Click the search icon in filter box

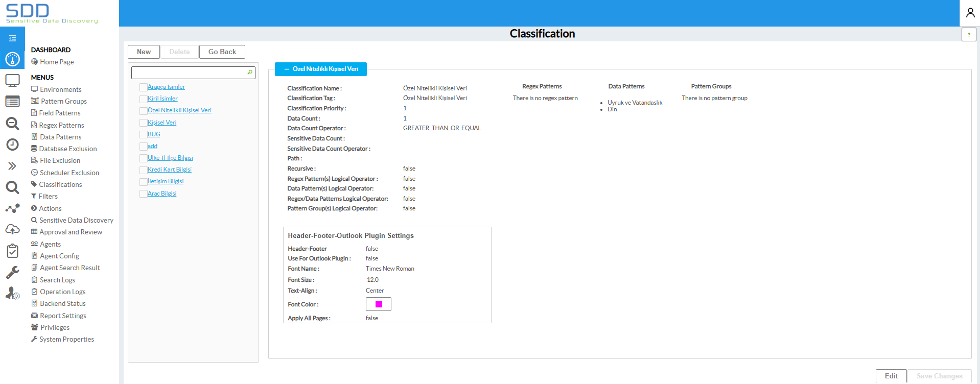(250, 73)
